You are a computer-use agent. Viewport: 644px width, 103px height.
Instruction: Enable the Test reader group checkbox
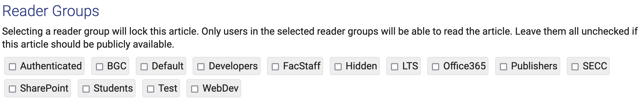(151, 89)
